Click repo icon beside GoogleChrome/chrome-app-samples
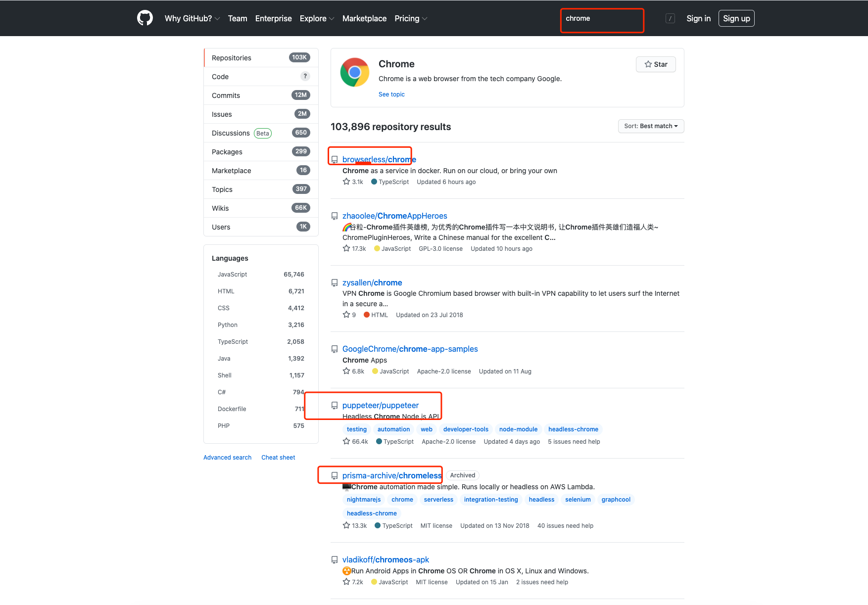 [335, 349]
